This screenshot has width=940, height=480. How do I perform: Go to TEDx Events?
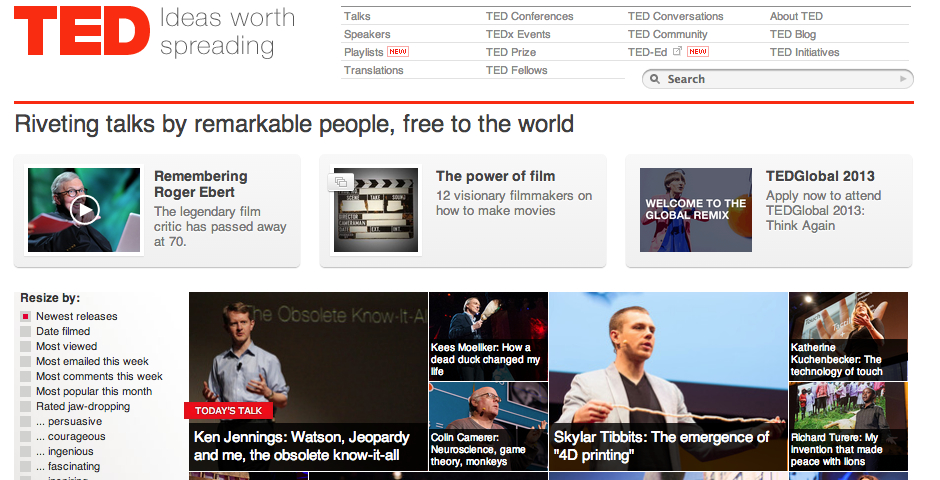pos(518,34)
